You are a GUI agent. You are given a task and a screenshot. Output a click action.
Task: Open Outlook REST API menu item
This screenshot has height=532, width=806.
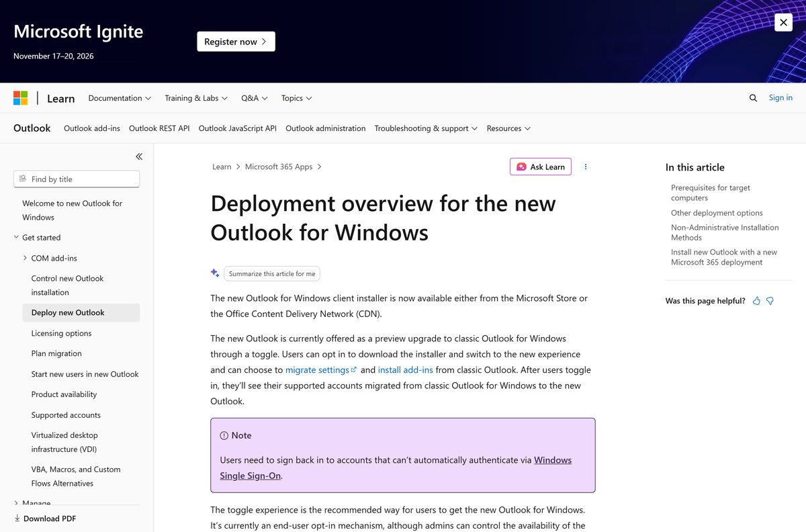(159, 128)
